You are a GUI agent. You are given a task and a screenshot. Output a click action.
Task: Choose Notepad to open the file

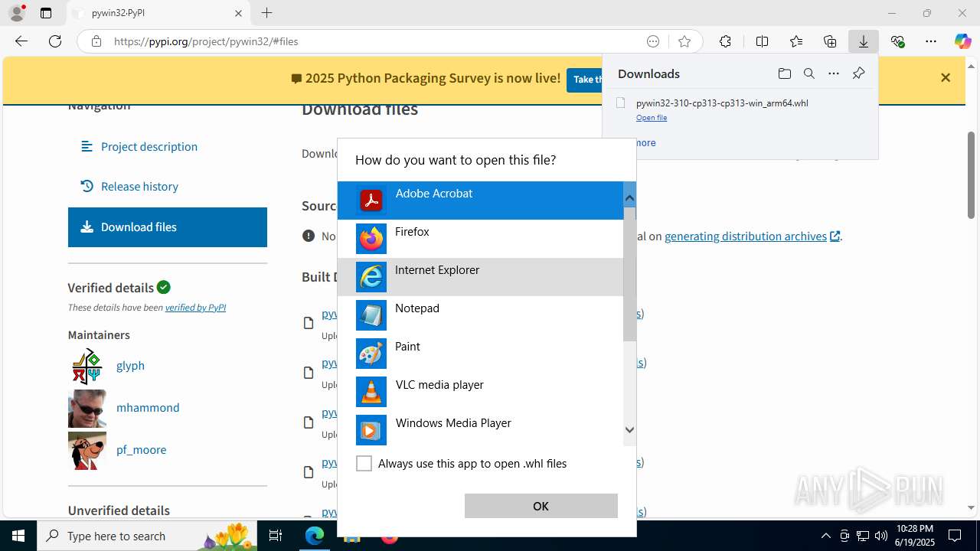[x=481, y=315]
